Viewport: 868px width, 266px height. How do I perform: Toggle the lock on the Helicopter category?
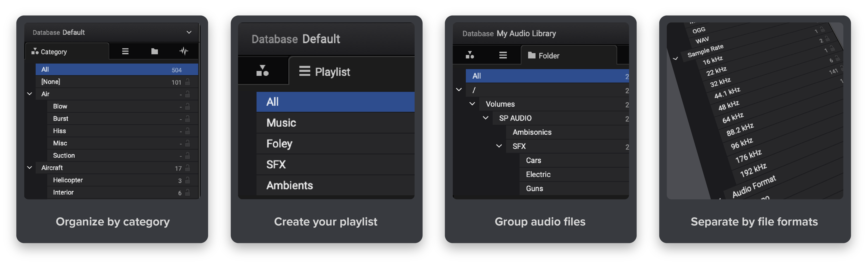point(188,180)
